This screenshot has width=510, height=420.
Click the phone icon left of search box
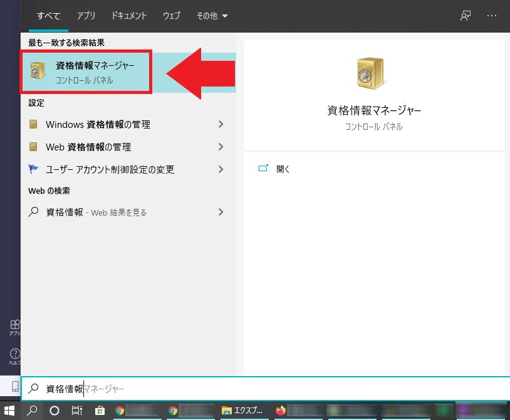[x=15, y=386]
